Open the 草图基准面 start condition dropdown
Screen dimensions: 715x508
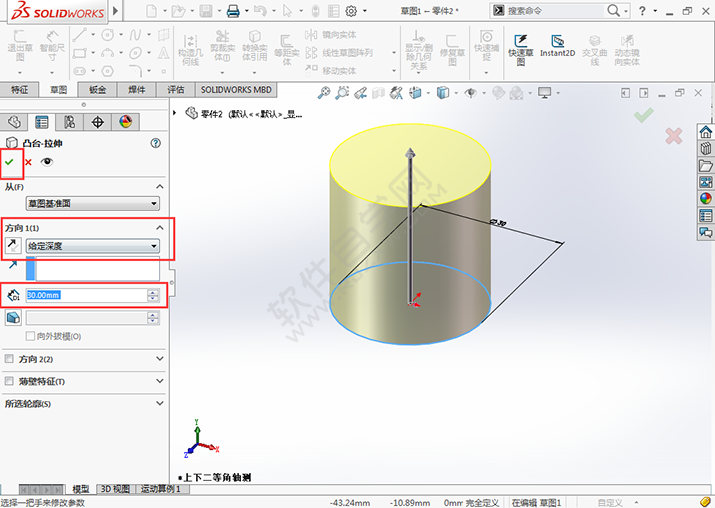tap(93, 204)
